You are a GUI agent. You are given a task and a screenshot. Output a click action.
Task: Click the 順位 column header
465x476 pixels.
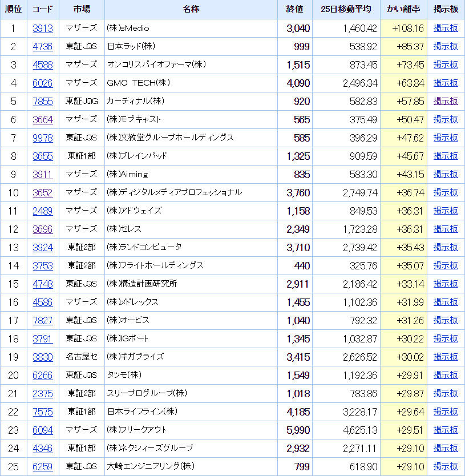(x=13, y=9)
